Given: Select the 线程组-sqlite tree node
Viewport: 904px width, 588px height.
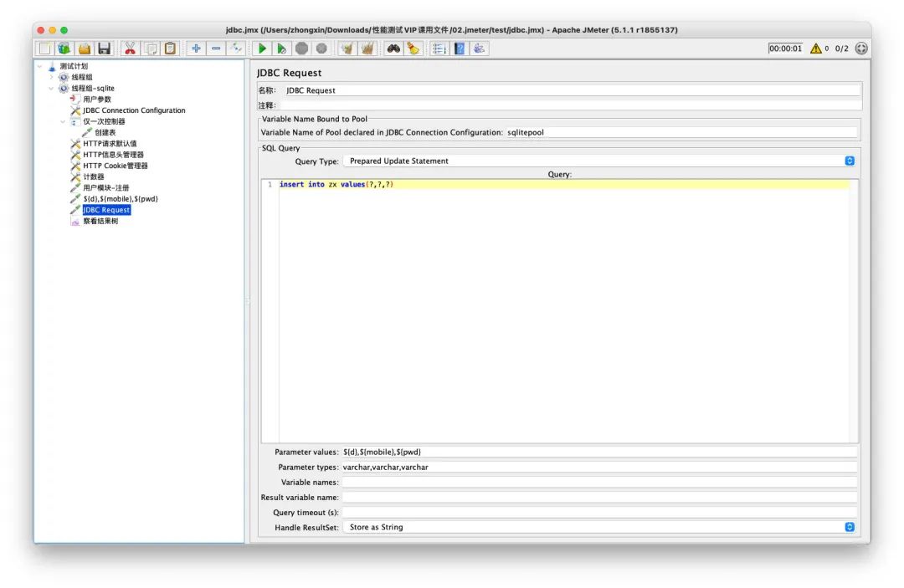Looking at the screenshot, I should (93, 88).
